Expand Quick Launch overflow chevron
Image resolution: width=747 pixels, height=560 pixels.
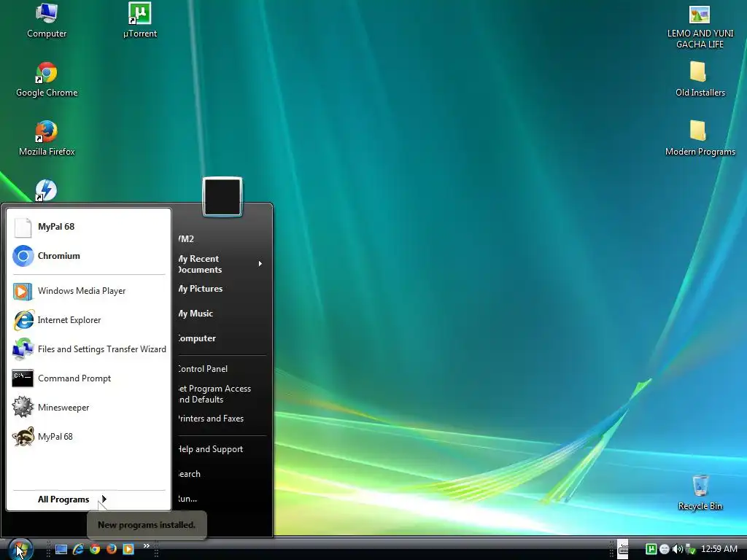(x=146, y=545)
